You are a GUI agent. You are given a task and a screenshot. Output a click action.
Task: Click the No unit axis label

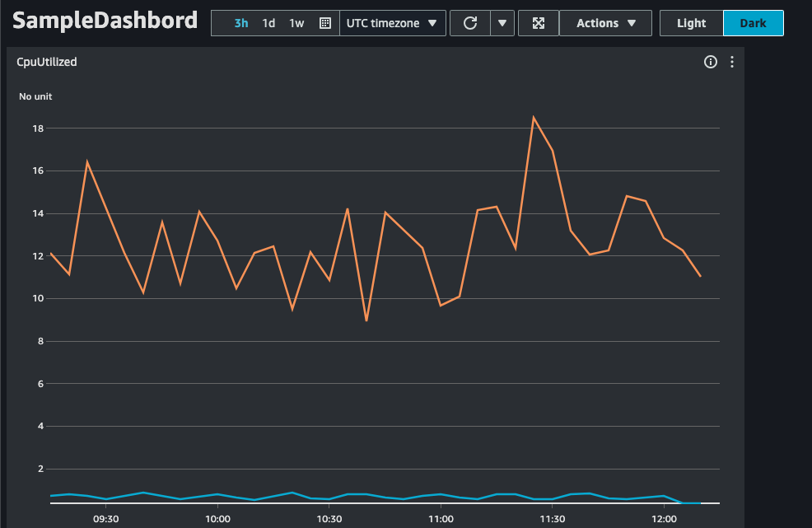35,96
